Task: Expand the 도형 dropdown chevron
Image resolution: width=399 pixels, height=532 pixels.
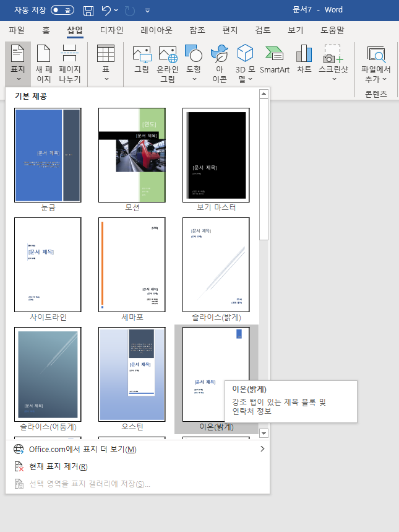Action: click(194, 79)
